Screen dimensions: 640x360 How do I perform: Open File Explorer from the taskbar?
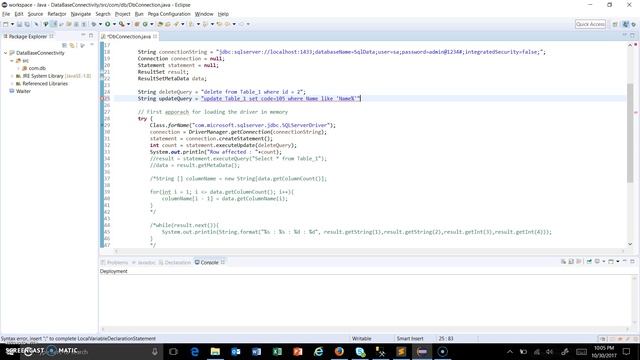coord(215,351)
